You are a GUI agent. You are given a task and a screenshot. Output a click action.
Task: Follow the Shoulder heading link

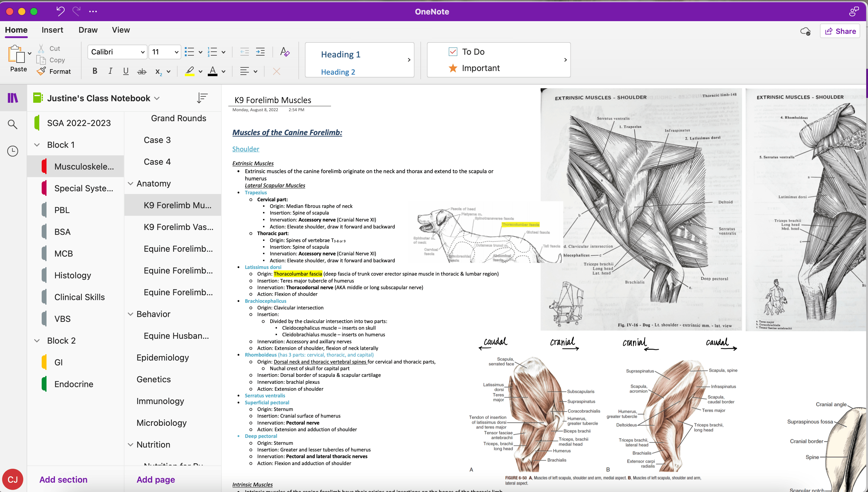pos(246,149)
